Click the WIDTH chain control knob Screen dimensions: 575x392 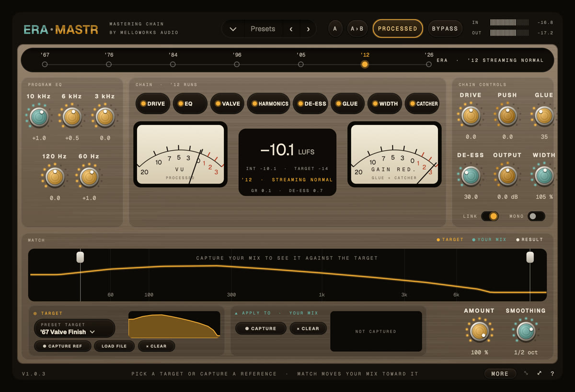(544, 176)
